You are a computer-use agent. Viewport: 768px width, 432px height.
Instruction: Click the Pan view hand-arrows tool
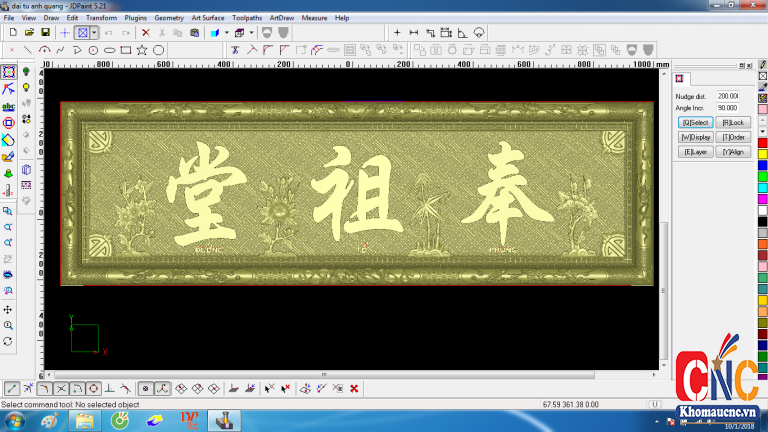coord(8,310)
